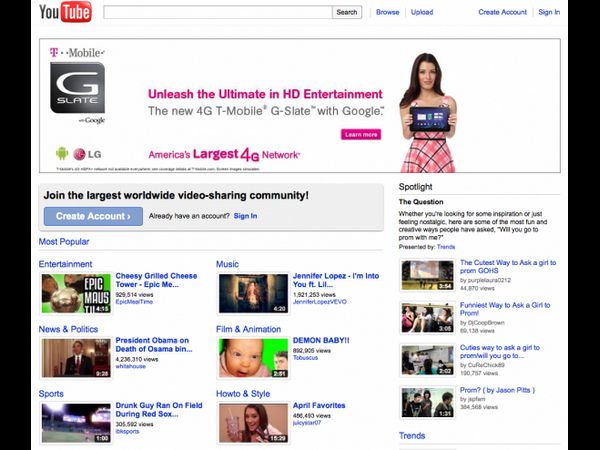This screenshot has height=450, width=600.
Task: Open Prom? ( by Jason Pitts ) title
Action: pyautogui.click(x=497, y=390)
